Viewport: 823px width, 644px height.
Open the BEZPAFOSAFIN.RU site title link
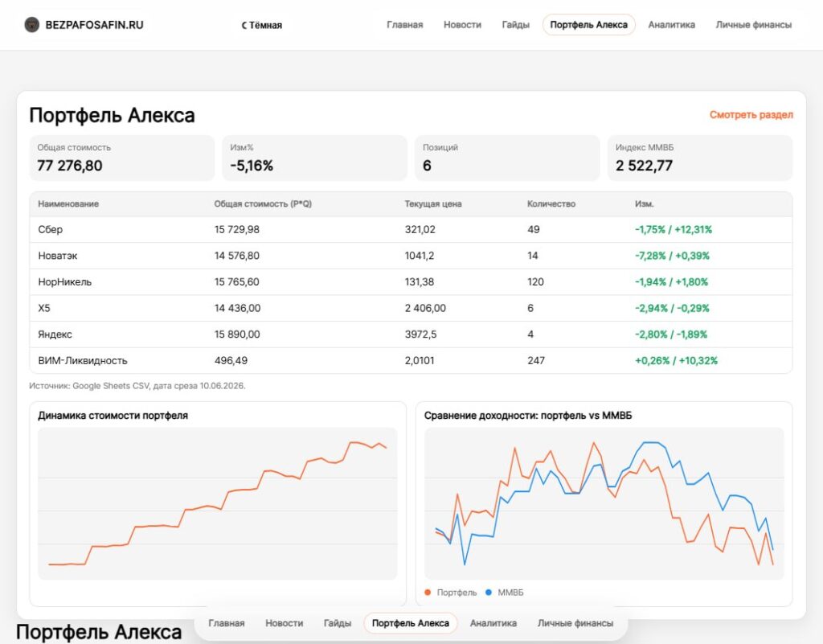pos(95,25)
